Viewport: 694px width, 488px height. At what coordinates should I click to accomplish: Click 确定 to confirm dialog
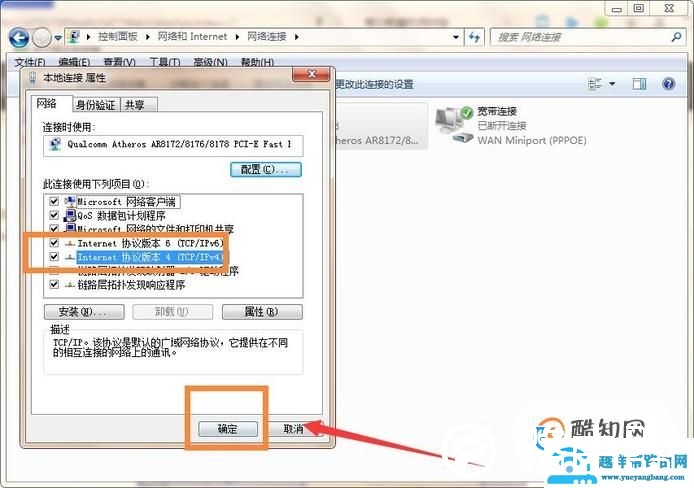227,428
